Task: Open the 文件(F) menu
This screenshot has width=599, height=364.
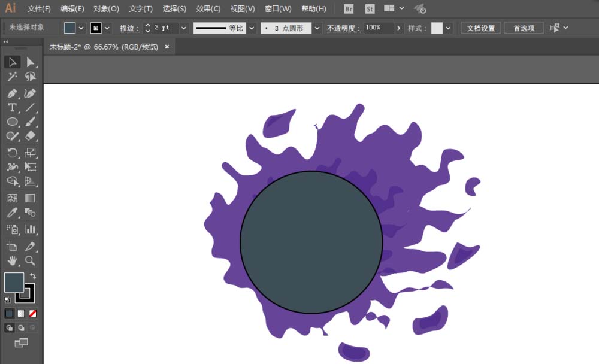Action: coord(39,9)
